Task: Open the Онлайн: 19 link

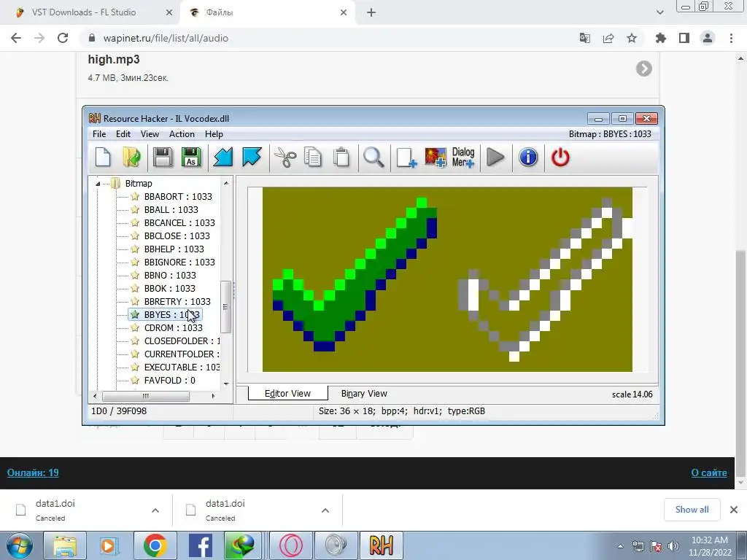Action: (33, 472)
